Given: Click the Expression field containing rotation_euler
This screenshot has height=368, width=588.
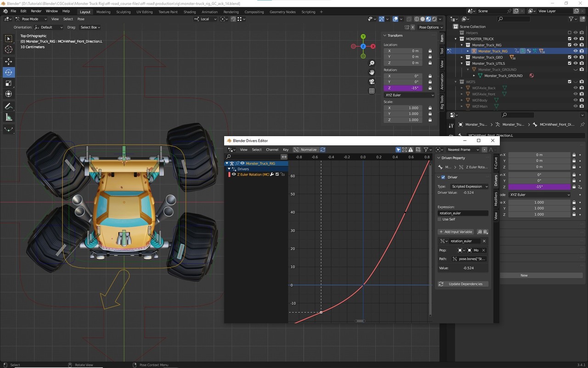Looking at the screenshot, I should pos(463,213).
